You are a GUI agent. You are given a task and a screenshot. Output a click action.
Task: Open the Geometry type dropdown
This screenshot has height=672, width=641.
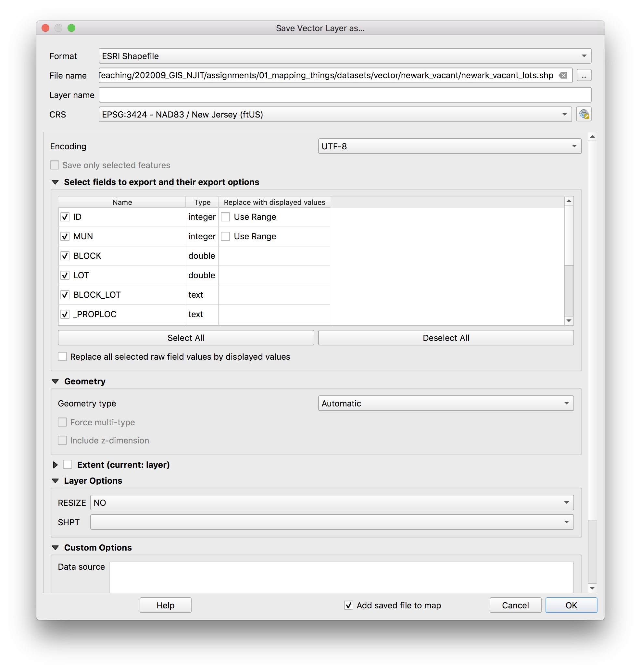[x=567, y=403]
